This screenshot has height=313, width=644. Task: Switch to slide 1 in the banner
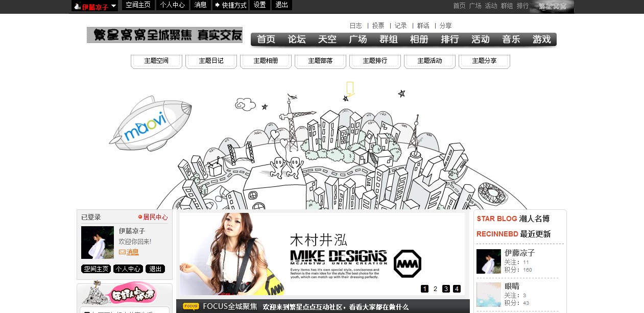[424, 289]
